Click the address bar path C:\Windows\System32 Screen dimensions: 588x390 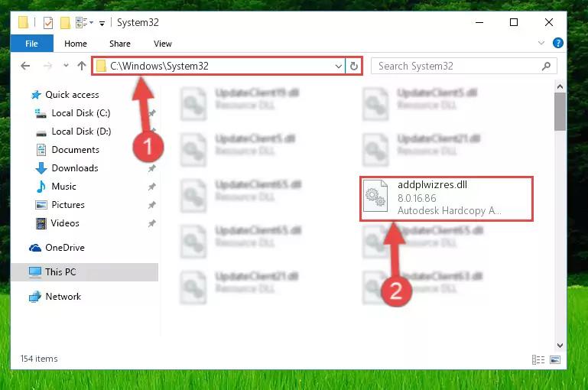click(159, 66)
